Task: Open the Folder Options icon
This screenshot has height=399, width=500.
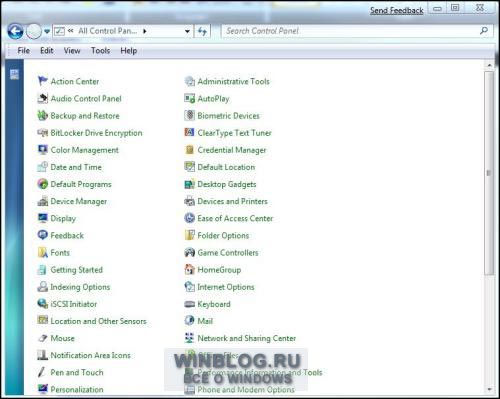Action: tap(190, 235)
